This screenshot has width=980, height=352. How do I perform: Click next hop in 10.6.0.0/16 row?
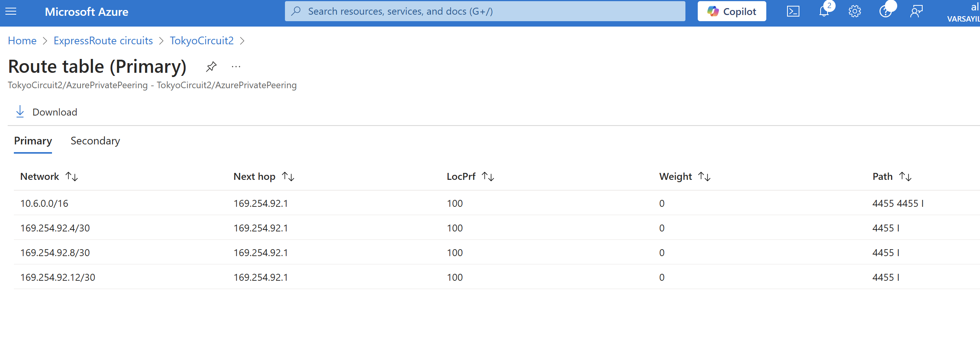click(x=261, y=203)
